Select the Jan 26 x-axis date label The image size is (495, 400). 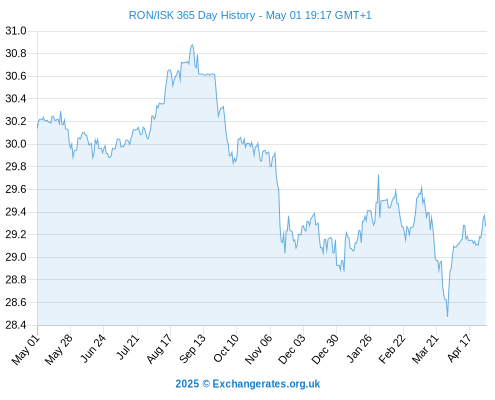point(359,348)
